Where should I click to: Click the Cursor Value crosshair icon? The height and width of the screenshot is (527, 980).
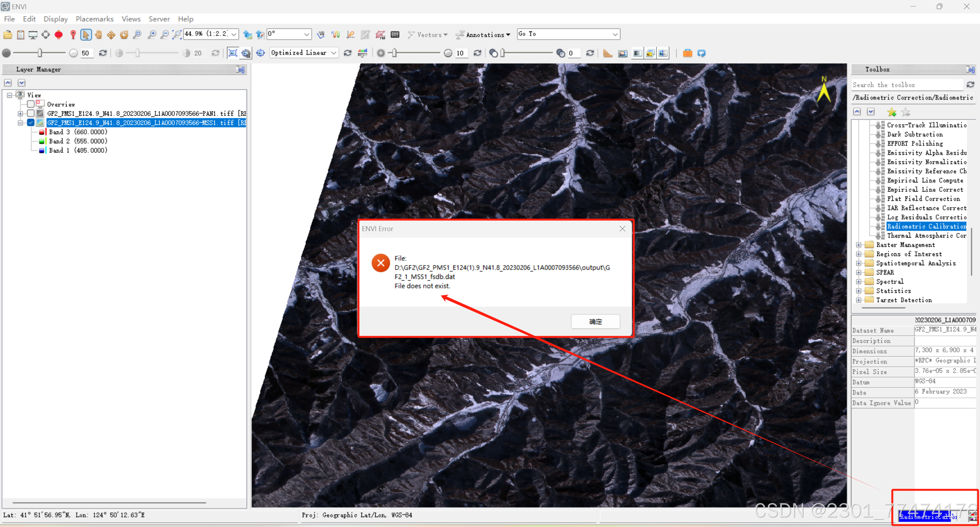click(x=46, y=35)
